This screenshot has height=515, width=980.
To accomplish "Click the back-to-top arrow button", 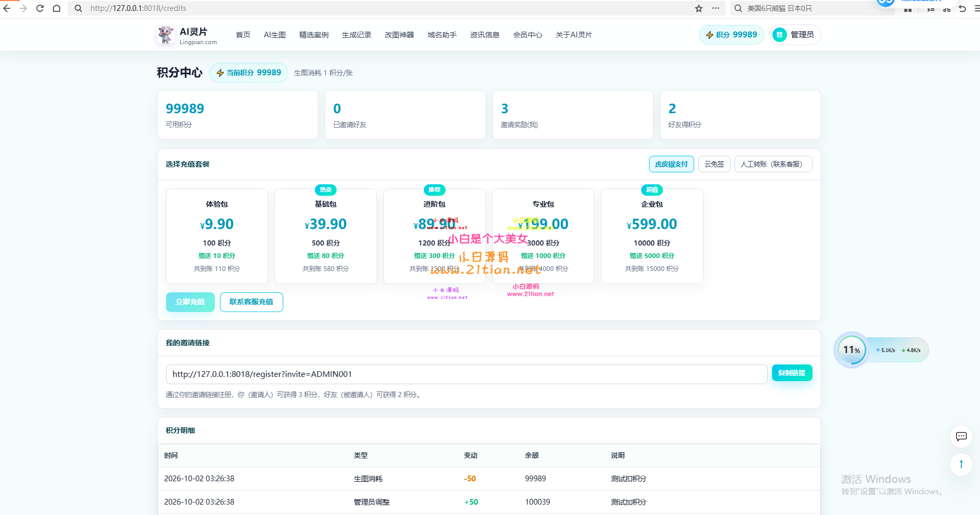I will [x=961, y=464].
